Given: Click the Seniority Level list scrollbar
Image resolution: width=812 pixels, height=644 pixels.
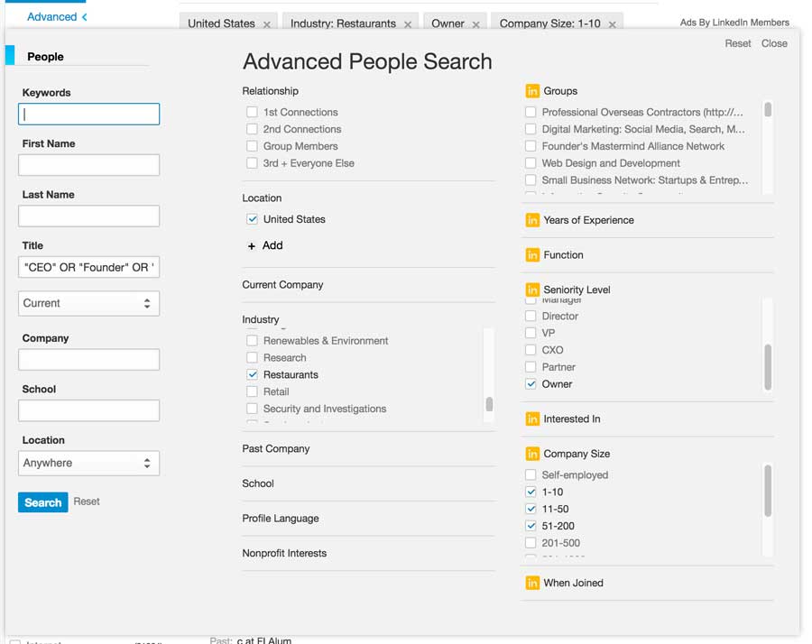Looking at the screenshot, I should point(768,366).
